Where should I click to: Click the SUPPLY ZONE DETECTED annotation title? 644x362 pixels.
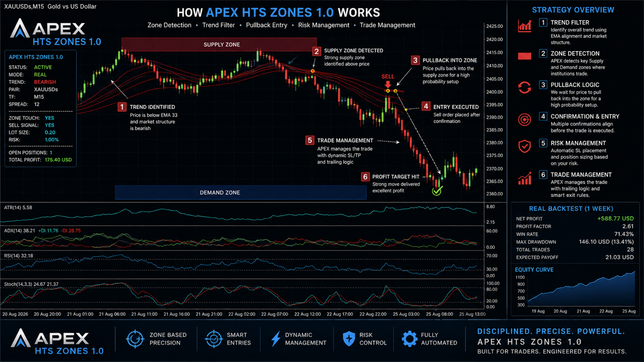[354, 50]
